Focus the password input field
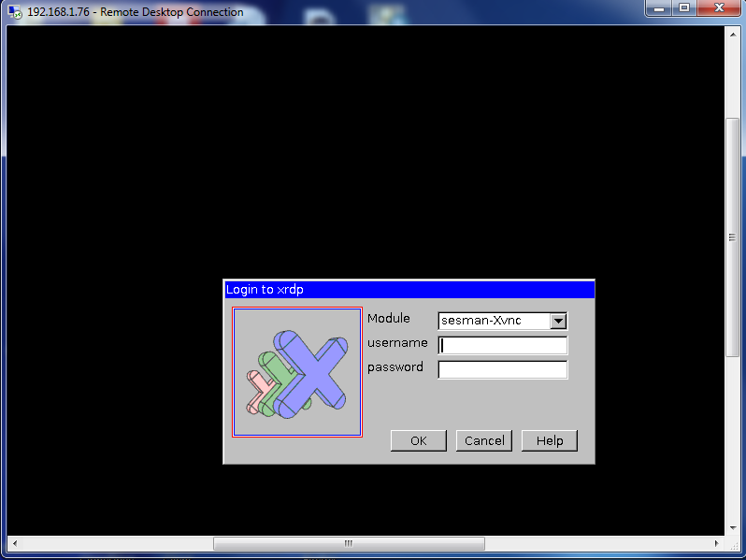 coord(503,369)
